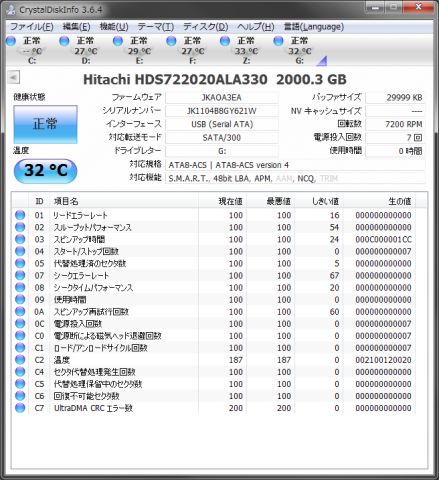The height and width of the screenshot is (480, 439).
Task: Click the CrystalDiskInfo title bar app icon
Action: click(10, 10)
